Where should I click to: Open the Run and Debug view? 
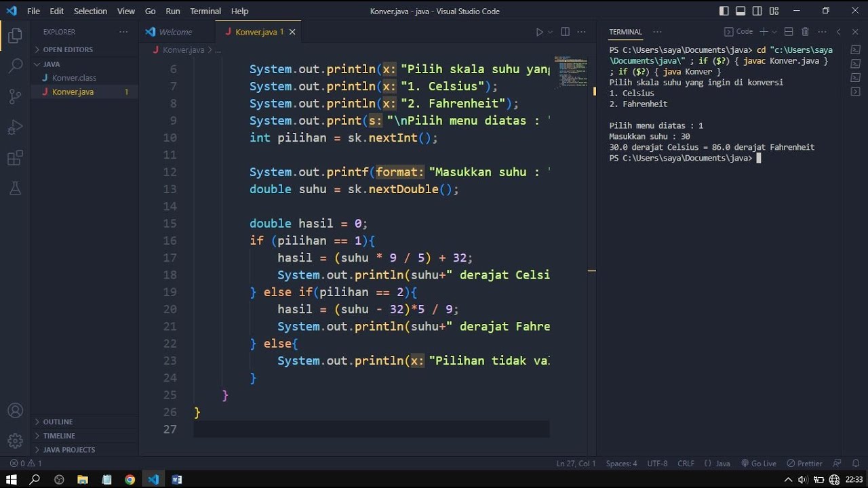point(15,127)
